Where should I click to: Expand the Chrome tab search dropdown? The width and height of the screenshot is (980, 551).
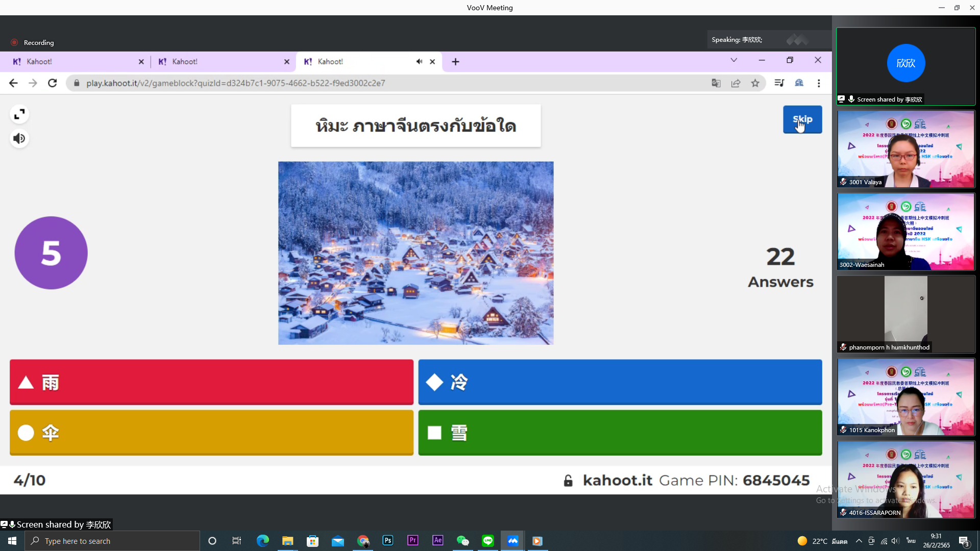[734, 60]
